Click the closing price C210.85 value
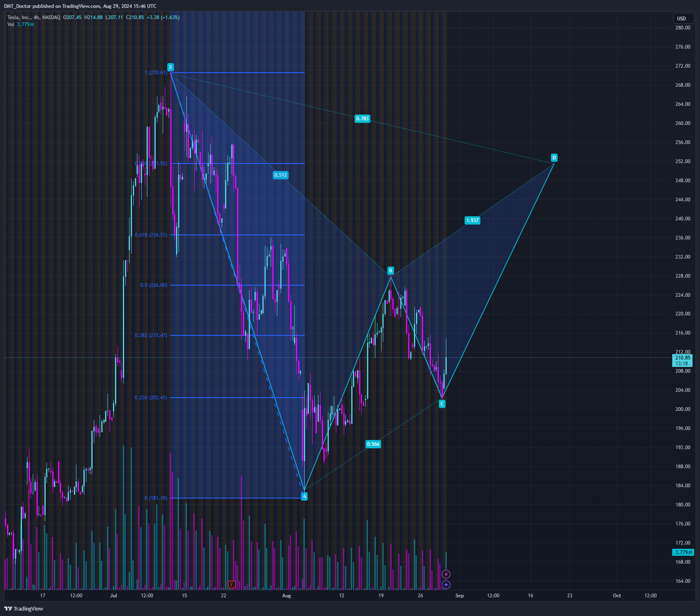The image size is (700, 616). point(135,17)
